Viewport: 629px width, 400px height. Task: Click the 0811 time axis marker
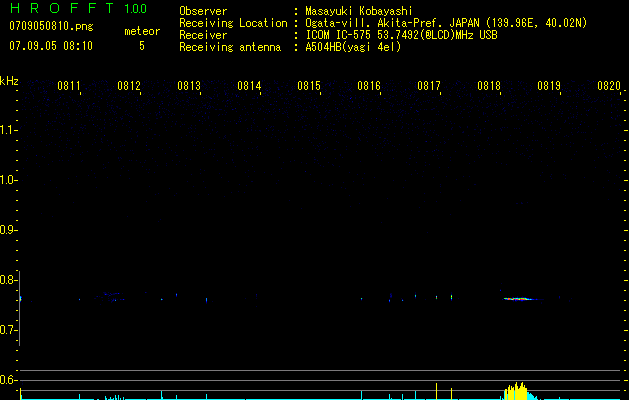click(69, 85)
